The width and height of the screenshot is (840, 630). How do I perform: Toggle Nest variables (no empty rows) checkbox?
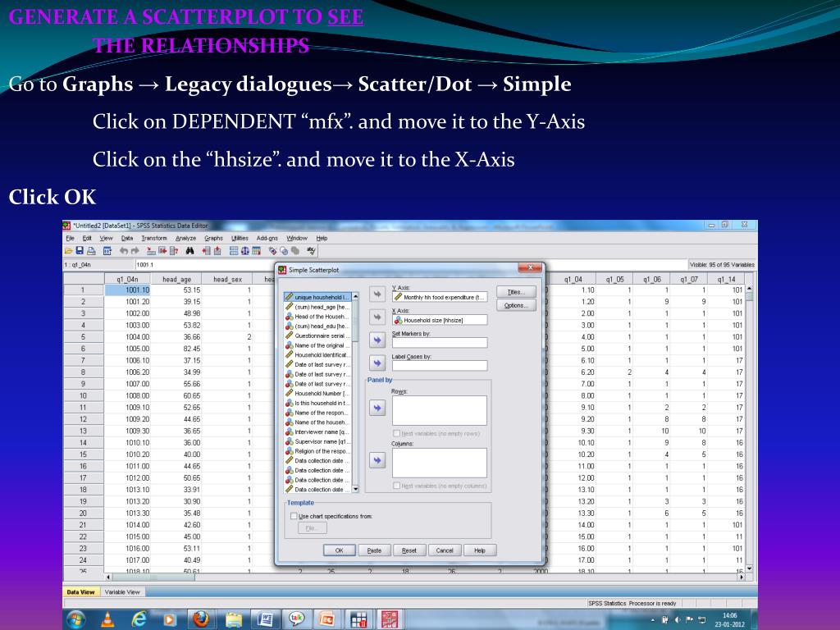tap(396, 433)
